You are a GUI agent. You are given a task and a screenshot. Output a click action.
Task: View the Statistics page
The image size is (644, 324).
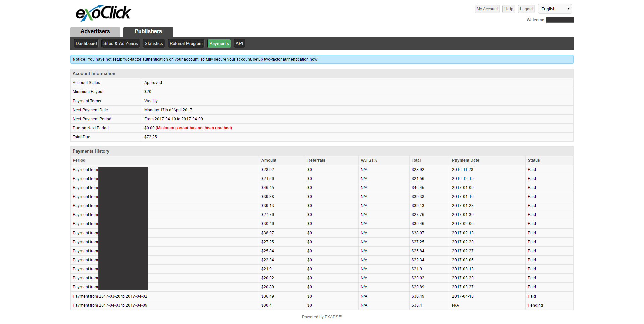[153, 44]
